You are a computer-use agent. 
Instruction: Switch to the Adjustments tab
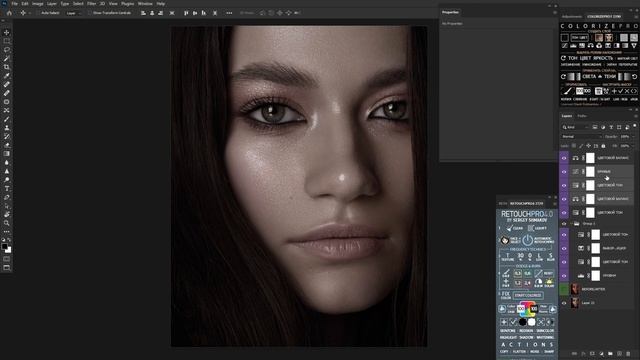pos(571,17)
